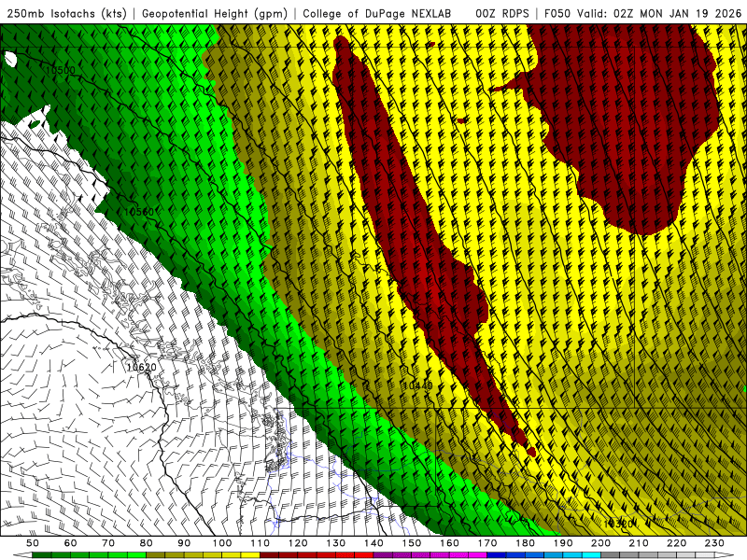Click the dark blue swatch beside the 170 label
Screen dimensions: 747x560
tap(497, 555)
